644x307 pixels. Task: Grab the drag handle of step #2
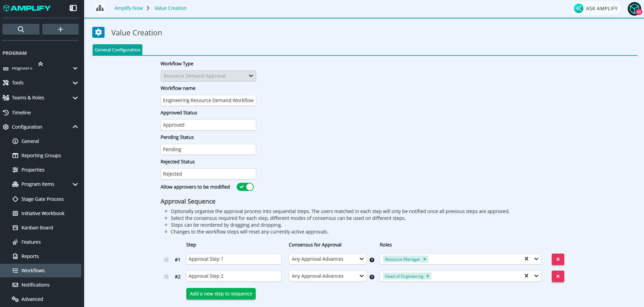pyautogui.click(x=166, y=276)
